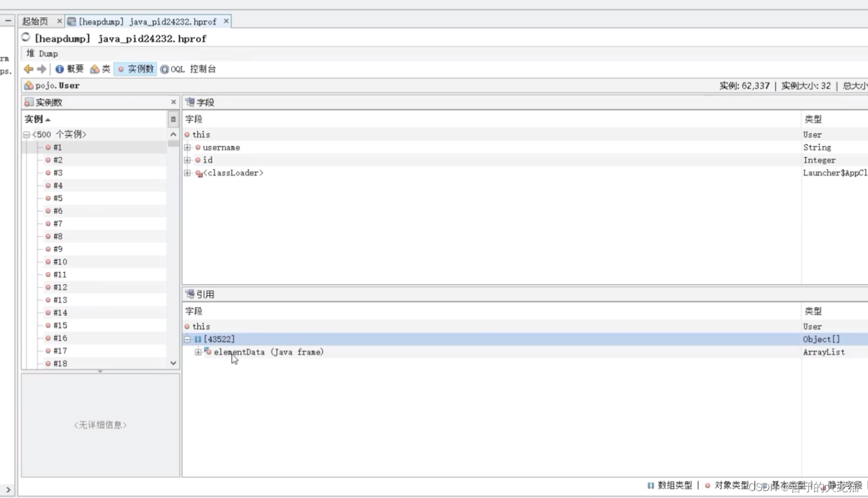Image resolution: width=868 pixels, height=498 pixels.
Task: Expand the username field node
Action: tap(187, 147)
